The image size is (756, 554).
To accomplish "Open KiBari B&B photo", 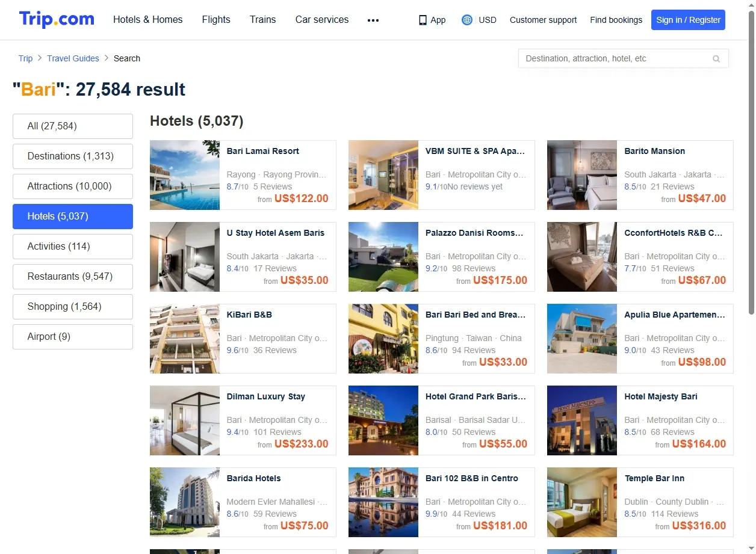I will coord(185,339).
